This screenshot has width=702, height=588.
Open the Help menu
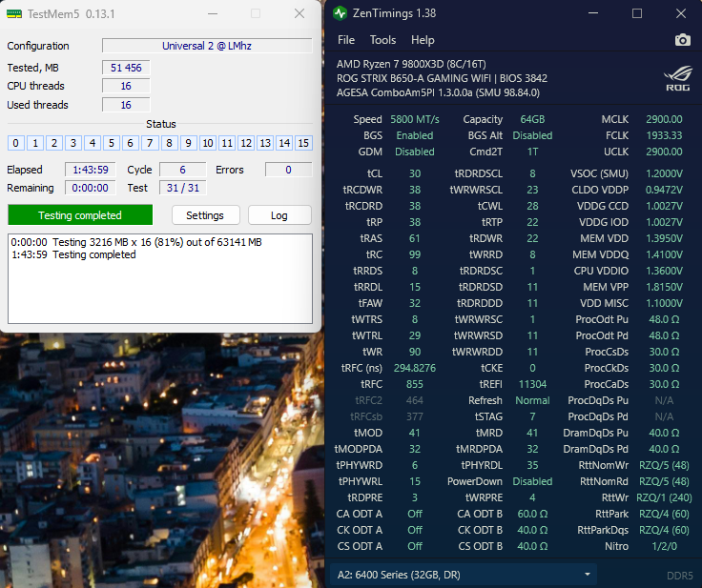[x=423, y=40]
